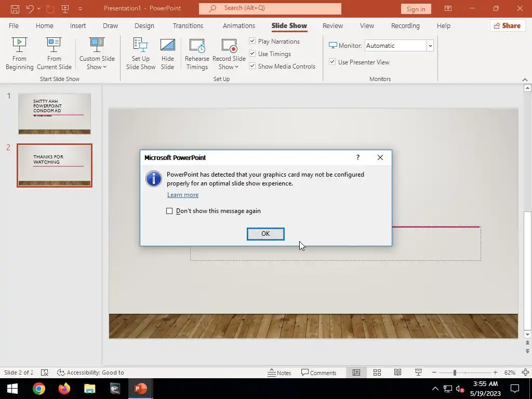Click the Redo icon in quick access toolbar
This screenshot has width=532, height=399.
[50, 8]
